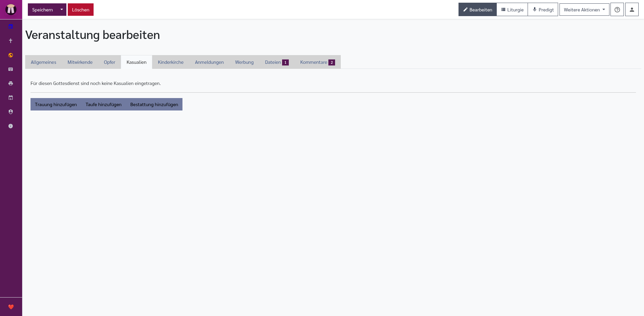Open the info circle sidebar icon
Viewport: 644px width, 316px height.
point(11,126)
